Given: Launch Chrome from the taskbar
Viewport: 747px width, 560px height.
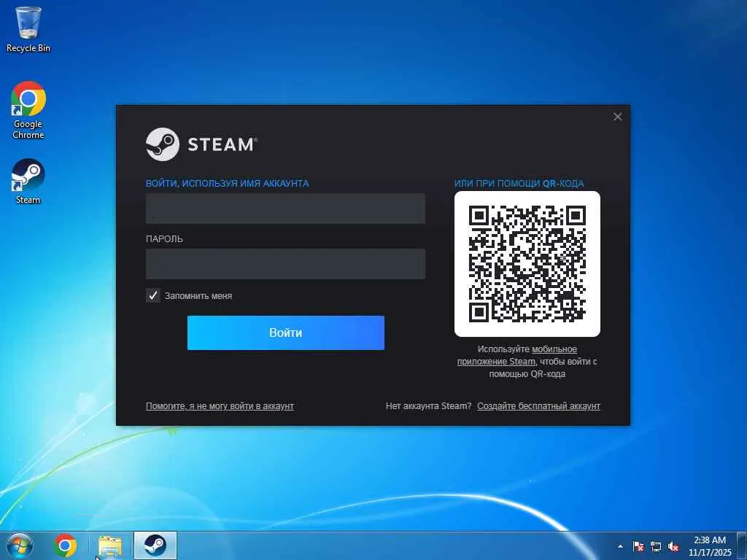Looking at the screenshot, I should coord(65,545).
